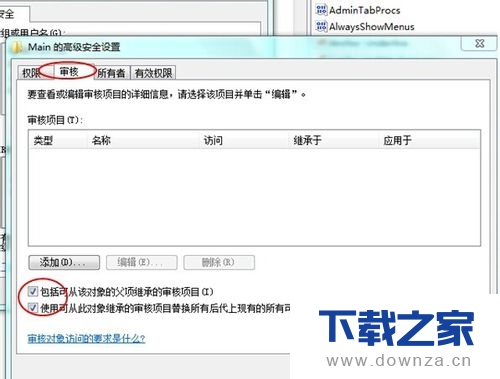Click the greyed 编辑(E)... button
Screen dimensions: 500x379
142,263
